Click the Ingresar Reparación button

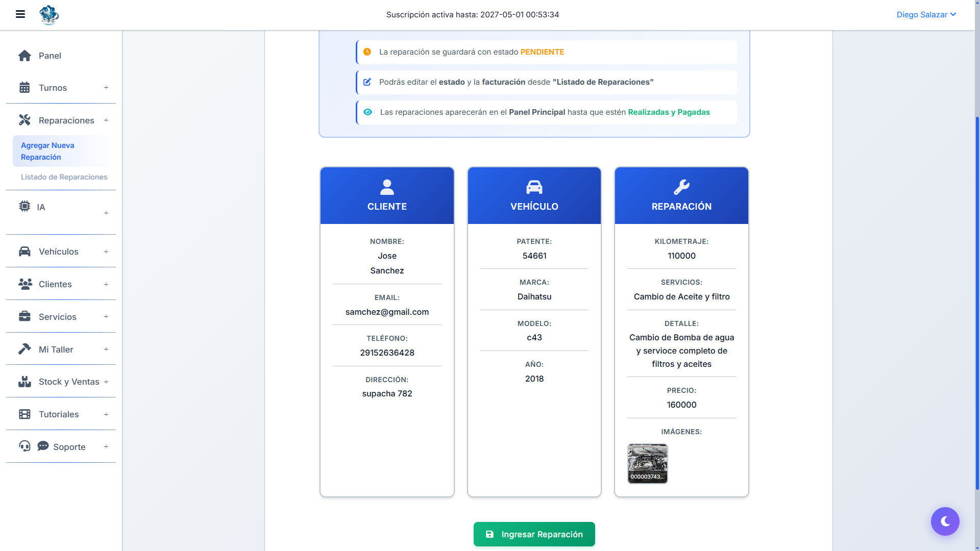pyautogui.click(x=534, y=534)
